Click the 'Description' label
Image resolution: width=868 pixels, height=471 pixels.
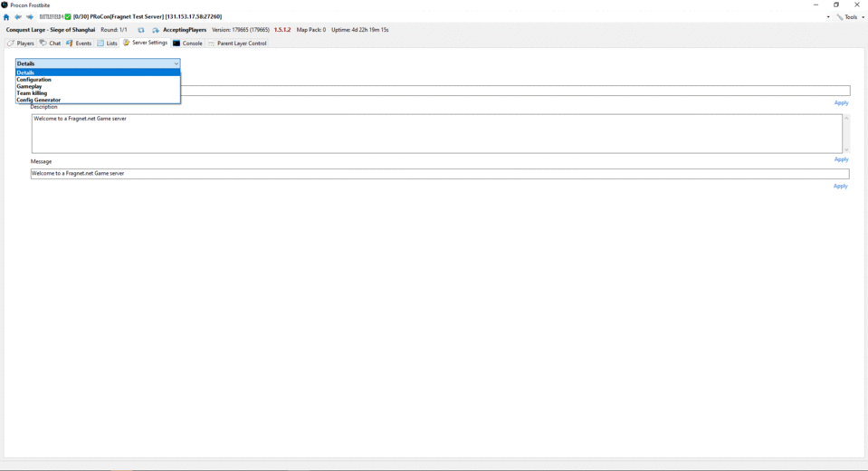tap(43, 107)
